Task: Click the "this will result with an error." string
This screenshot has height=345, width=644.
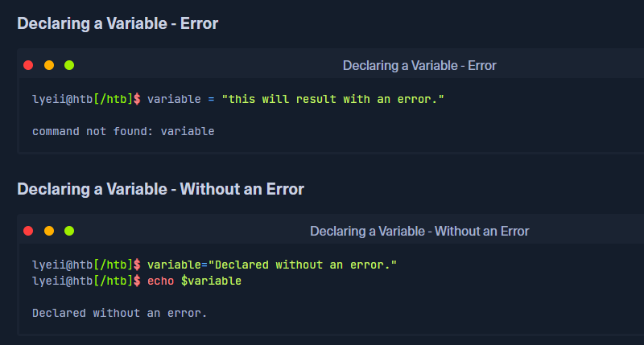Action: 332,99
